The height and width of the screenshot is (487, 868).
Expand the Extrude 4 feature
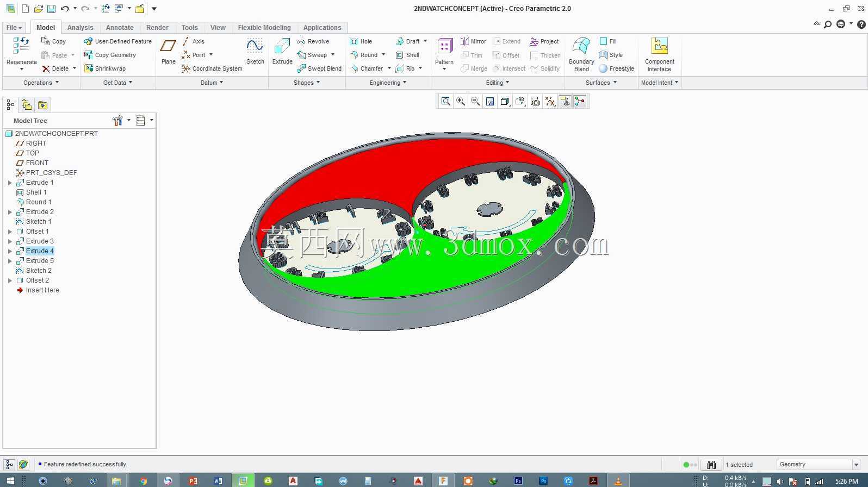[x=10, y=251]
